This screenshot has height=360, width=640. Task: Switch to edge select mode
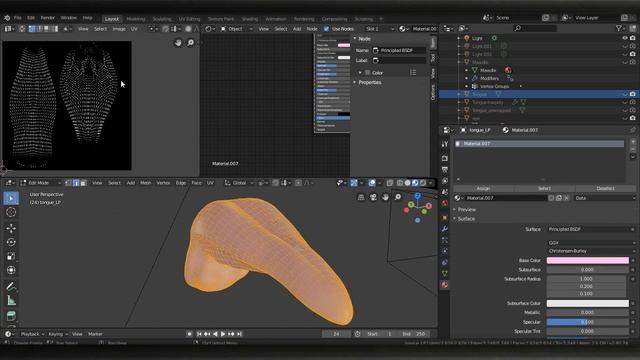pos(76,183)
